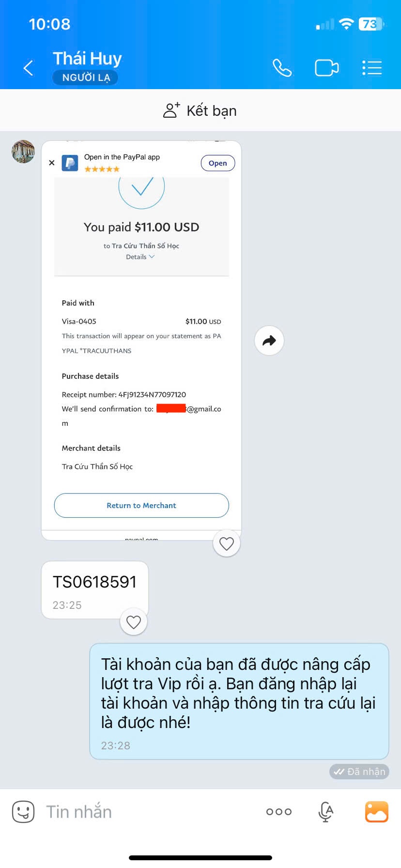Start a video call with Thái Huy
The height and width of the screenshot is (868, 401).
326,68
